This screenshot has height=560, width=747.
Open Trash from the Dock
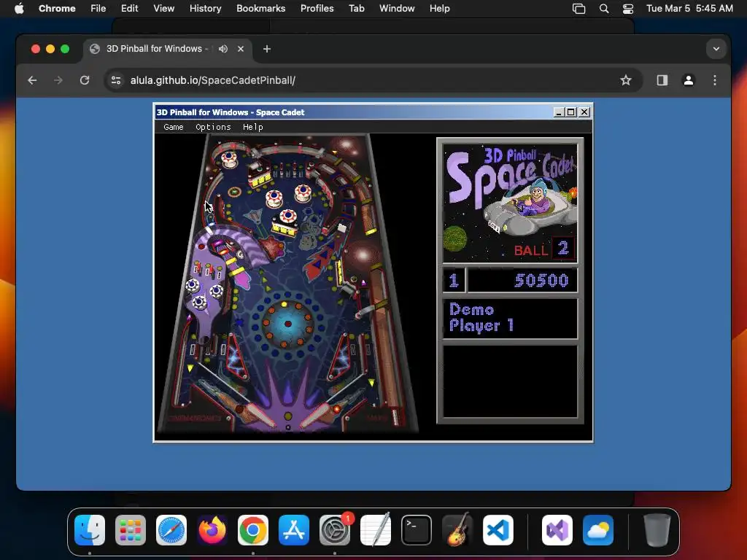pyautogui.click(x=657, y=530)
